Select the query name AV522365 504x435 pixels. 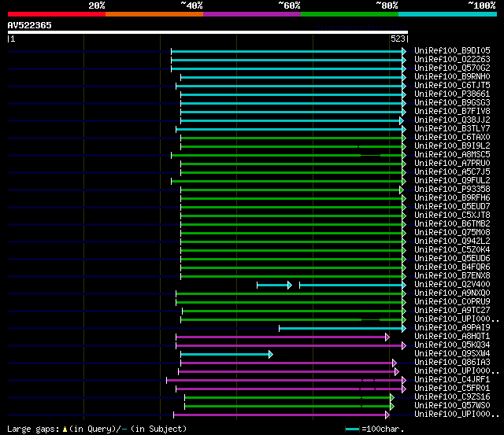(x=30, y=25)
